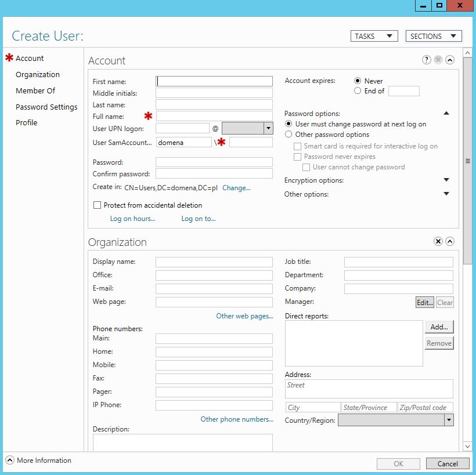Open the Country/Region dropdown

pyautogui.click(x=449, y=420)
